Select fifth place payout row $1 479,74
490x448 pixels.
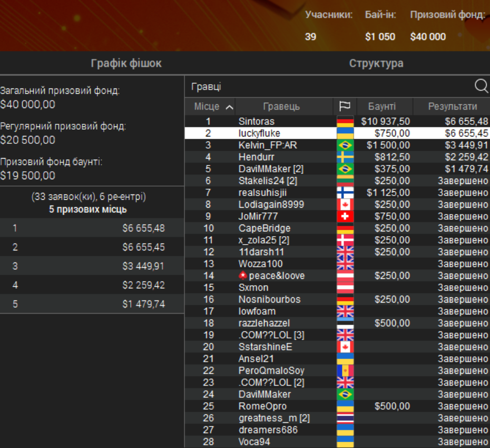92,304
